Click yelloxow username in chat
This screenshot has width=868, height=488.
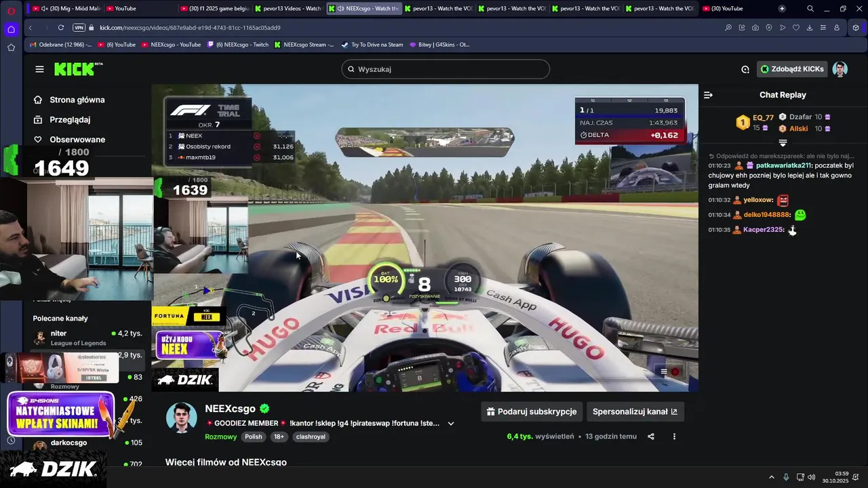tap(758, 200)
